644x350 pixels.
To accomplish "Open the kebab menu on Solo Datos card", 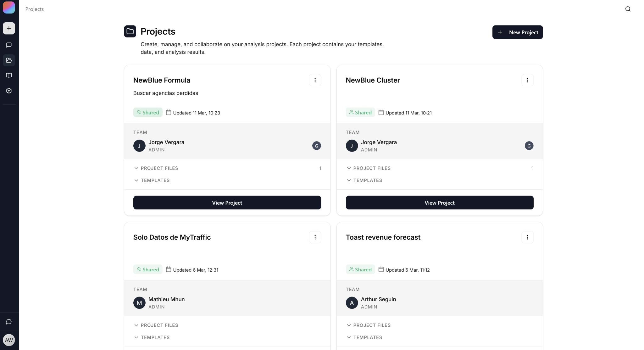I will 315,237.
